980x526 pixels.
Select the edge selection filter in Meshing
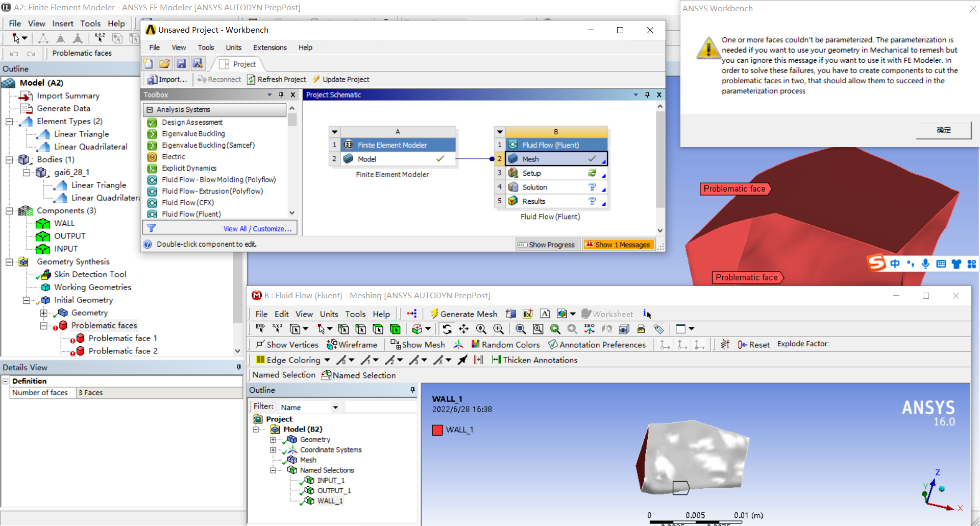point(361,329)
